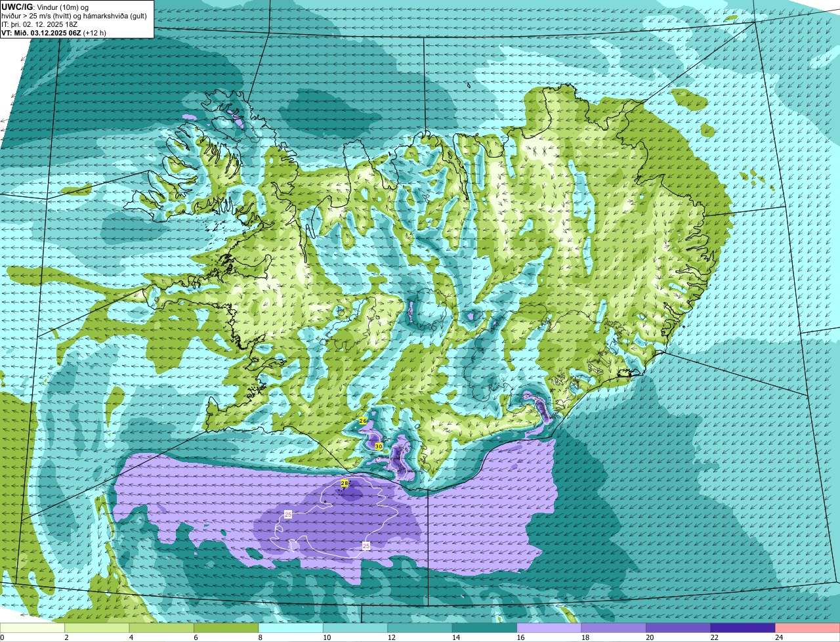Click the legend scale value 8

point(260,637)
